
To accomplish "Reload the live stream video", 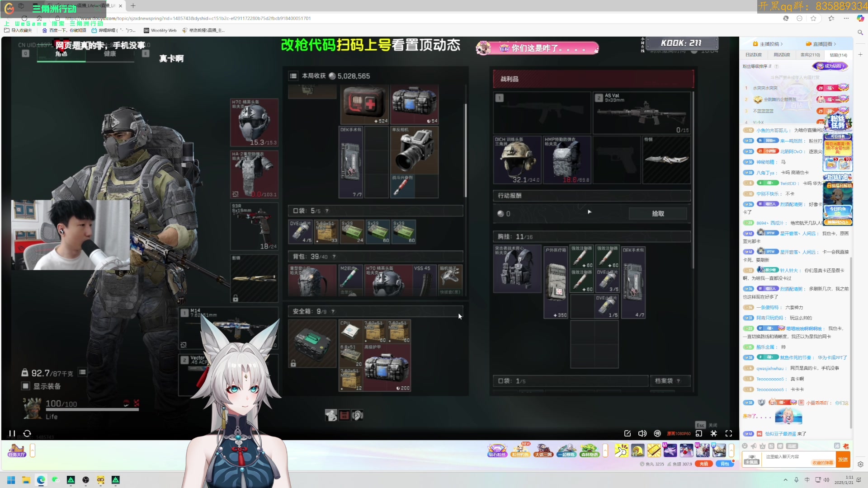I will (27, 433).
